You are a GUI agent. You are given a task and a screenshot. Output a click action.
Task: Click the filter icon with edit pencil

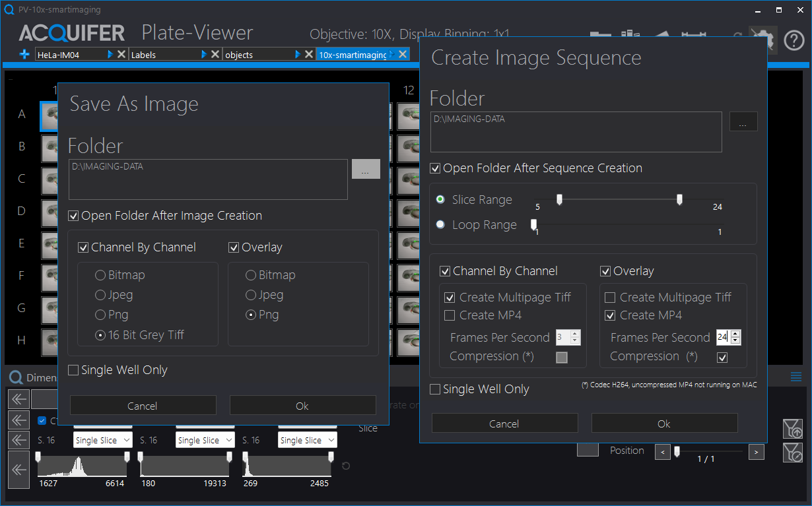(793, 453)
